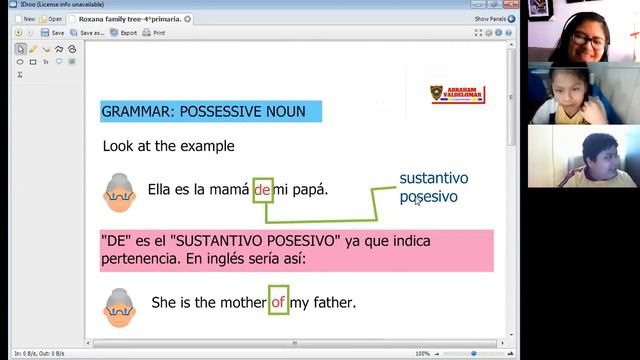Click the 100% zoom level value
Image resolution: width=640 pixels, height=360 pixels.
(x=422, y=354)
